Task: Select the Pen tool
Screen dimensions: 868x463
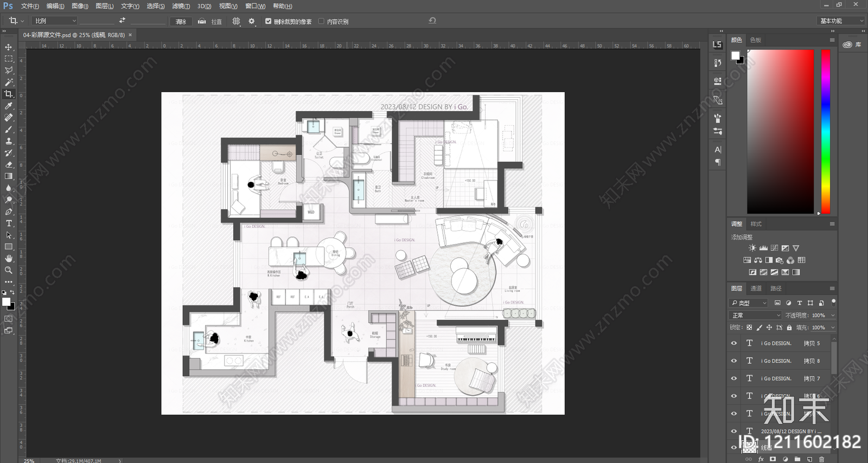Action: click(x=9, y=211)
